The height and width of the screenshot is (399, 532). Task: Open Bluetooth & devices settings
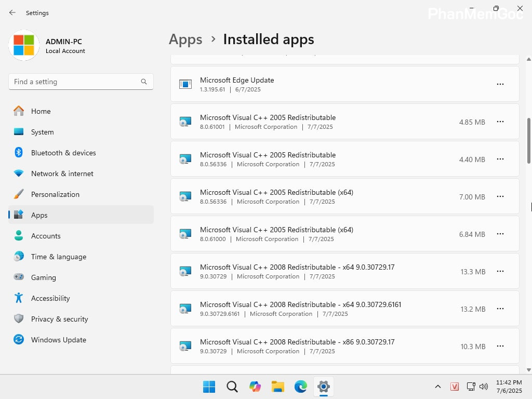[x=64, y=153]
